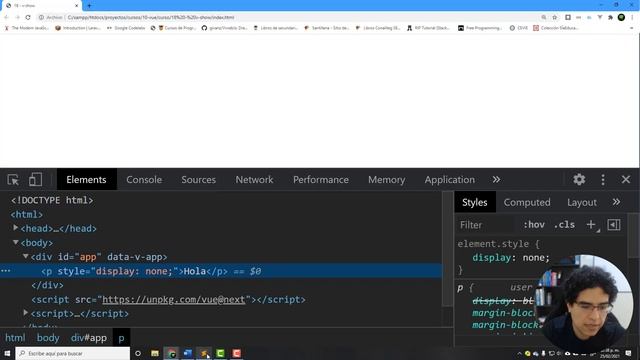Open the Performance tab

[x=321, y=180]
